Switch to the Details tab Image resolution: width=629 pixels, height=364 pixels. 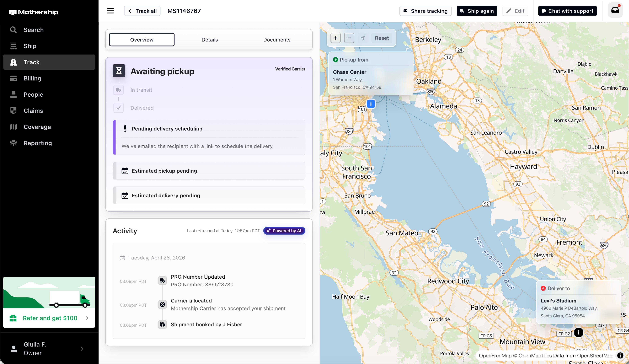pos(210,40)
